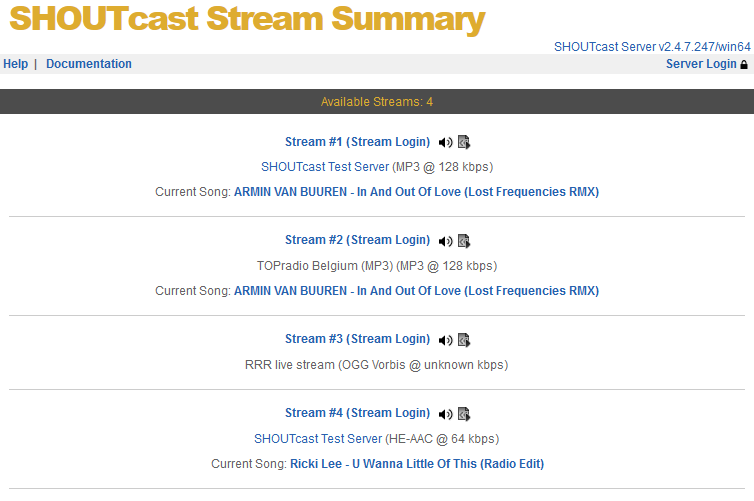The width and height of the screenshot is (754, 501).
Task: Open Stream #1 (Stream Login) link
Action: [357, 142]
